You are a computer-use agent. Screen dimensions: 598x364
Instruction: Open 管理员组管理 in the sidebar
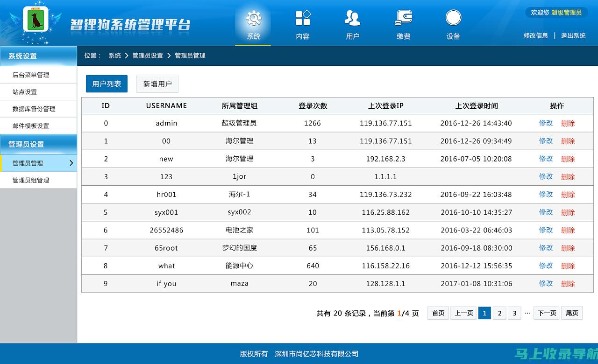pos(38,180)
